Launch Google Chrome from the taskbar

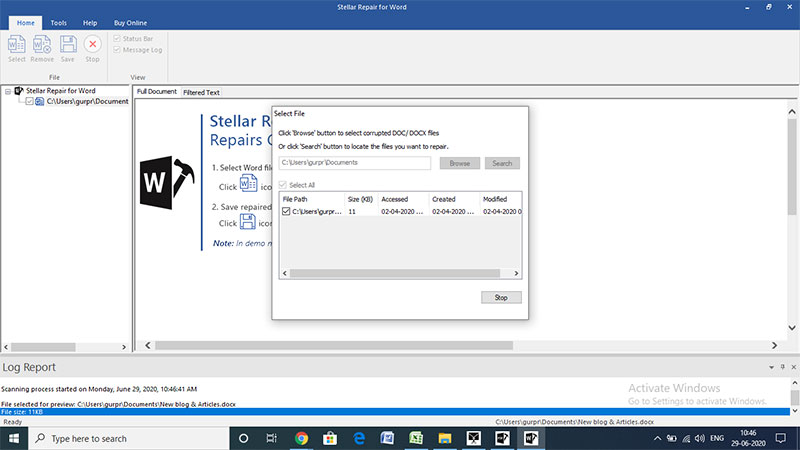point(301,438)
